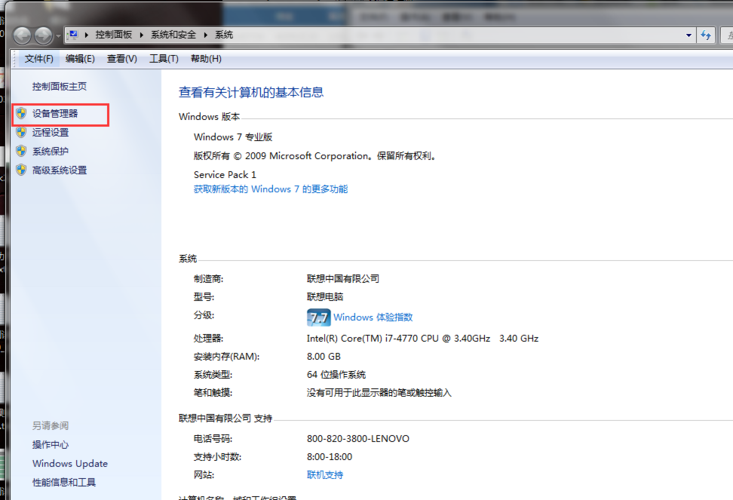Open 高级系统设置 from the sidebar
This screenshot has height=500, width=733.
[x=59, y=170]
